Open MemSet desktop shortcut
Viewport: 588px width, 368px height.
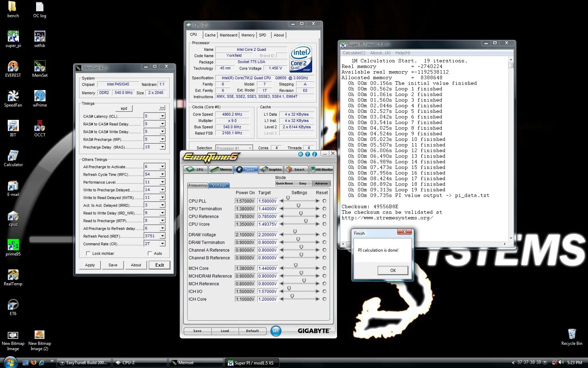point(40,69)
